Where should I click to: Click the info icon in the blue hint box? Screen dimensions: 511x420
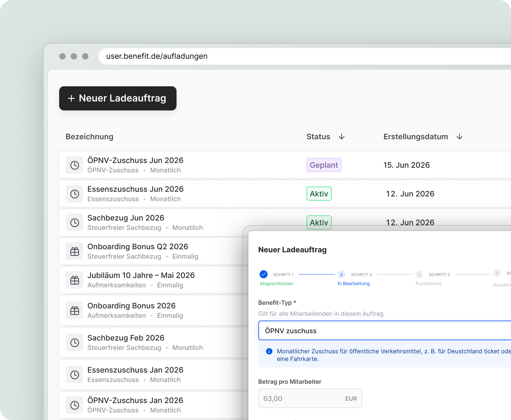click(x=269, y=351)
